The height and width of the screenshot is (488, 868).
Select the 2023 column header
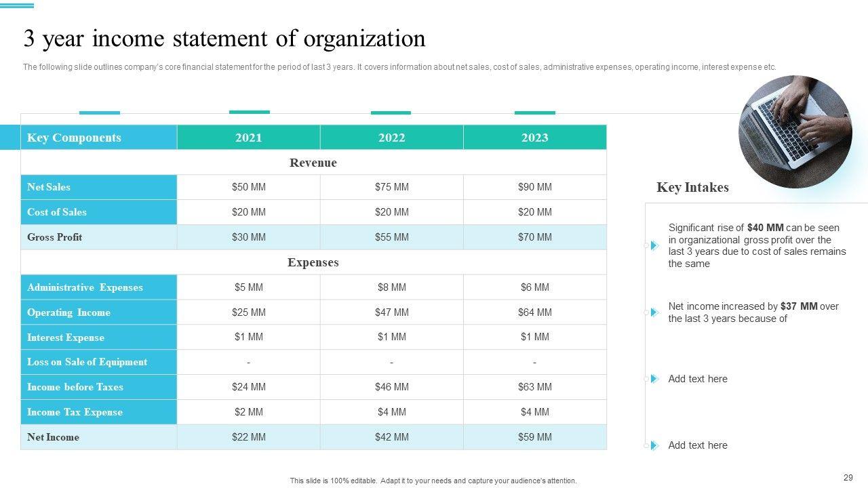pyautogui.click(x=534, y=138)
